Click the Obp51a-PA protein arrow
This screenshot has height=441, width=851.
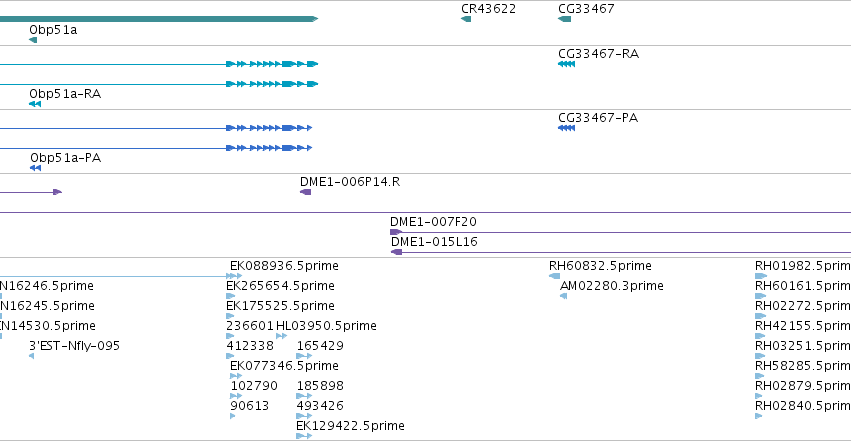(x=35, y=168)
